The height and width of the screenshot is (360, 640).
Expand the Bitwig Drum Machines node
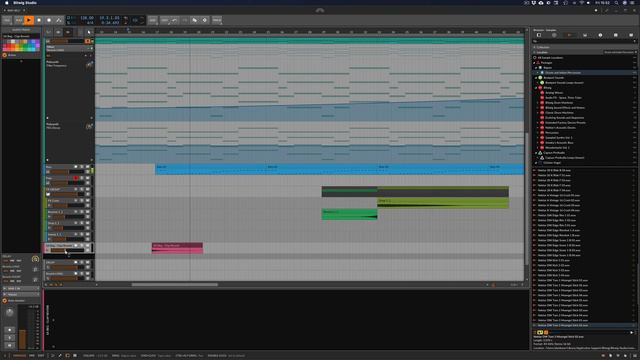[539, 103]
